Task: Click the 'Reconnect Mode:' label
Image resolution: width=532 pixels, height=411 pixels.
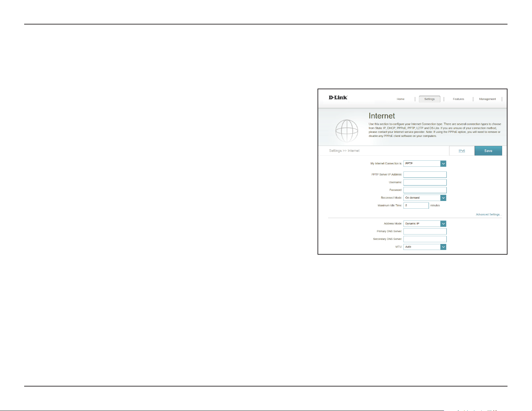Action: click(x=391, y=198)
